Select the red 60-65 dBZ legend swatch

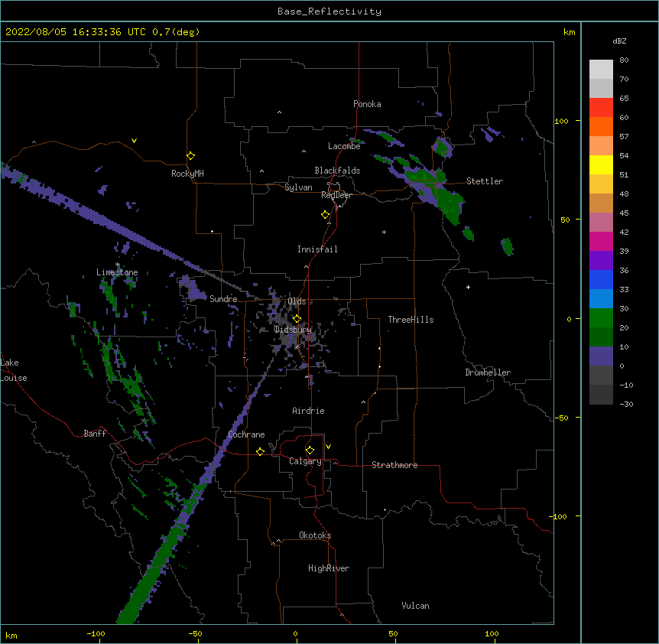coord(601,108)
